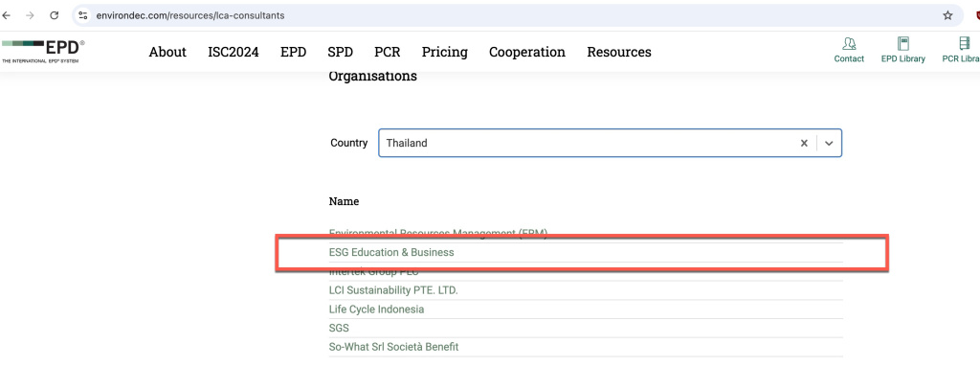Bookmark this page with star icon

point(947,15)
